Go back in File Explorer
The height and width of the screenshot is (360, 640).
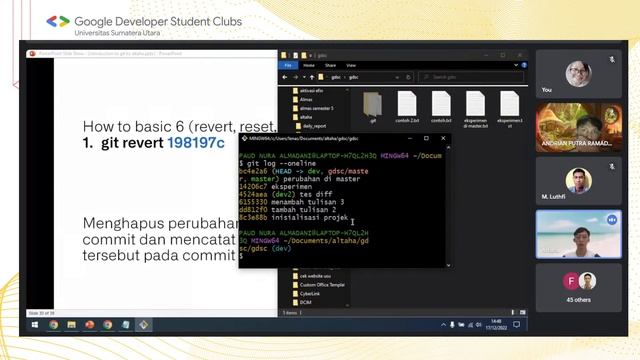tap(285, 77)
